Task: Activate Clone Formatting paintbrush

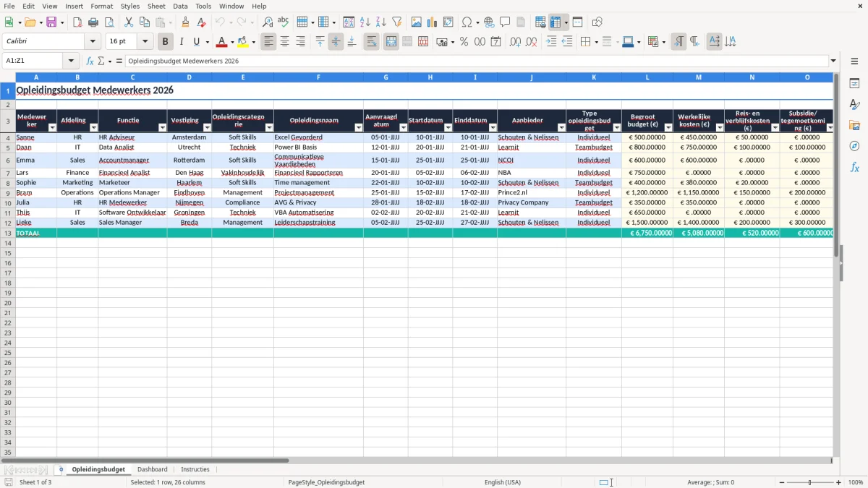Action: (x=186, y=22)
